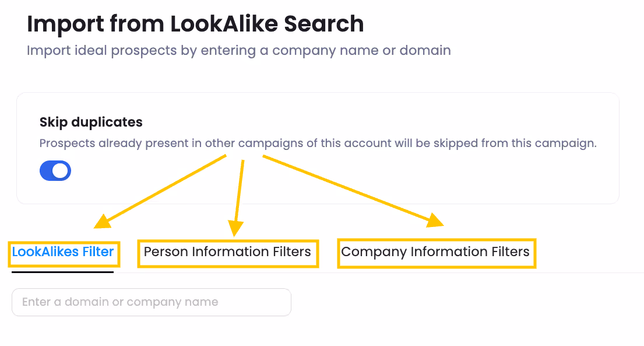Screen dimensions: 644x346
Task: Click inside the Skip duplicates card
Action: click(318, 149)
